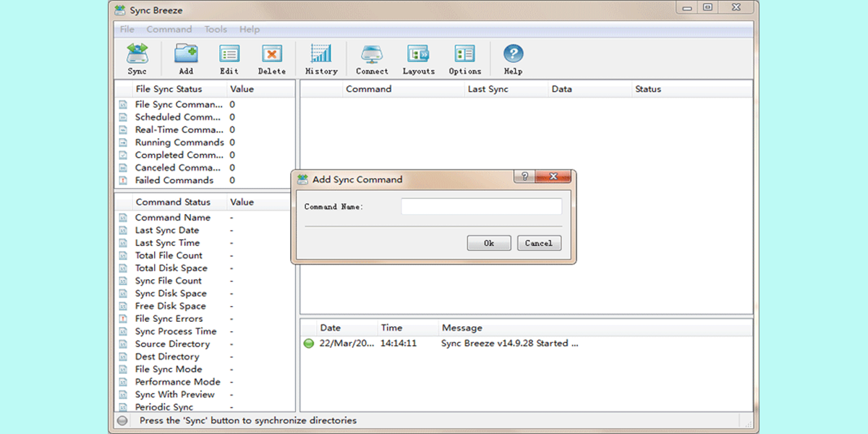Click the Sync Breeze title bar icon
Image resolution: width=868 pixels, height=434 pixels.
[121, 9]
